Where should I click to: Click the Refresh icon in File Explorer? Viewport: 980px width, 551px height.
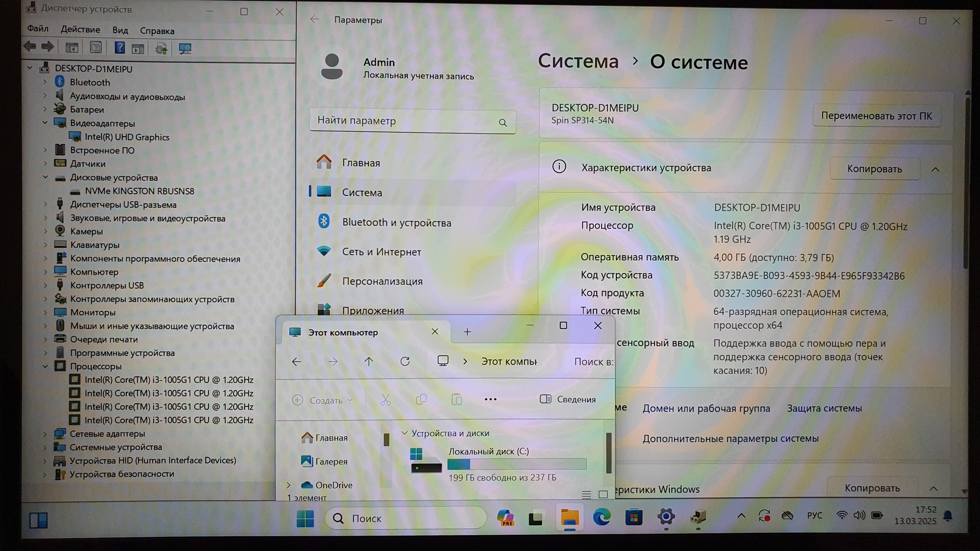pyautogui.click(x=405, y=362)
